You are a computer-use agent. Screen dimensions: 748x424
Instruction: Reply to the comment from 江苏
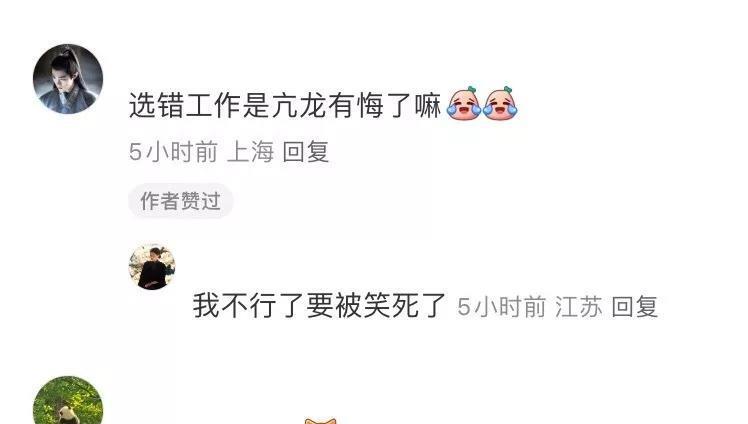click(634, 306)
